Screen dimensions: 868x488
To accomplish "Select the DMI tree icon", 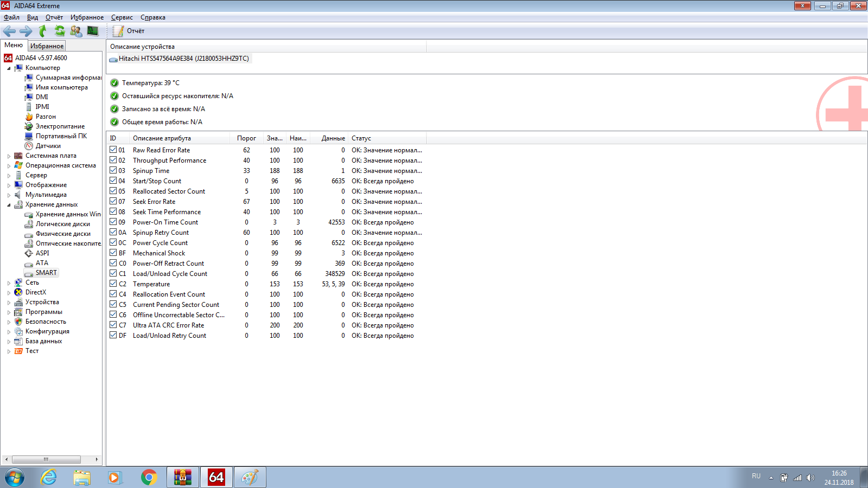I will pos(29,97).
